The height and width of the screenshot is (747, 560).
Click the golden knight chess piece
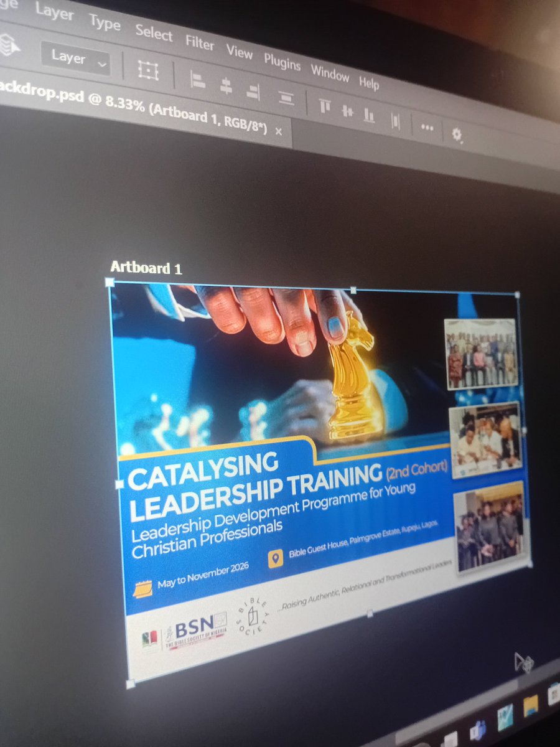(352, 376)
